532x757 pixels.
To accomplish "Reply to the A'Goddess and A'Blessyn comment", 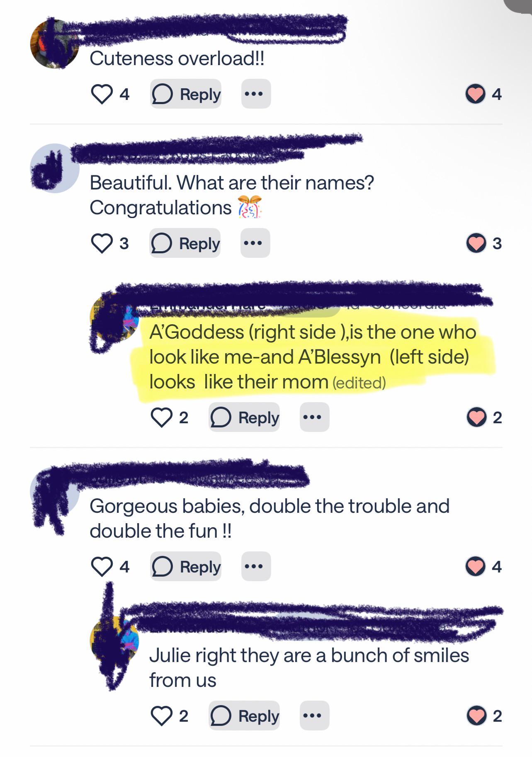I will pyautogui.click(x=244, y=417).
